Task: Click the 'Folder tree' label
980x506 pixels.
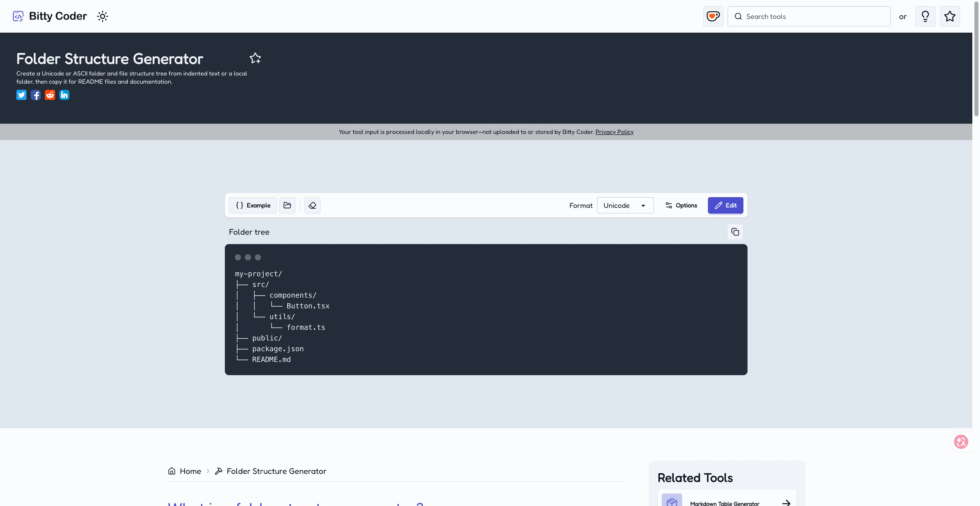Action: 249,232
